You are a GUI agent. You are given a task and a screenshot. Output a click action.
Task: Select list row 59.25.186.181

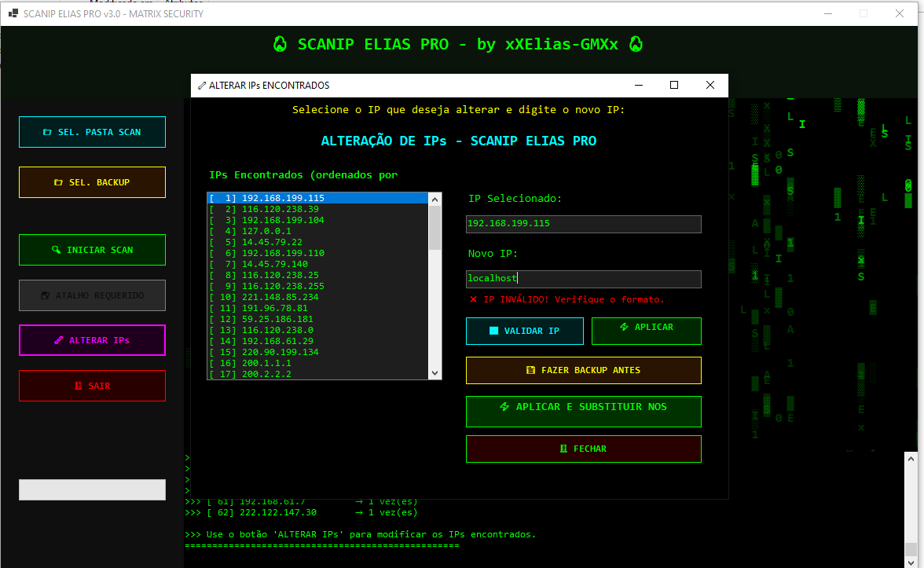[x=317, y=319]
